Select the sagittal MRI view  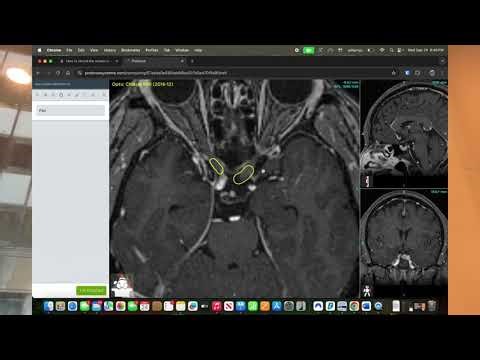[x=404, y=133]
